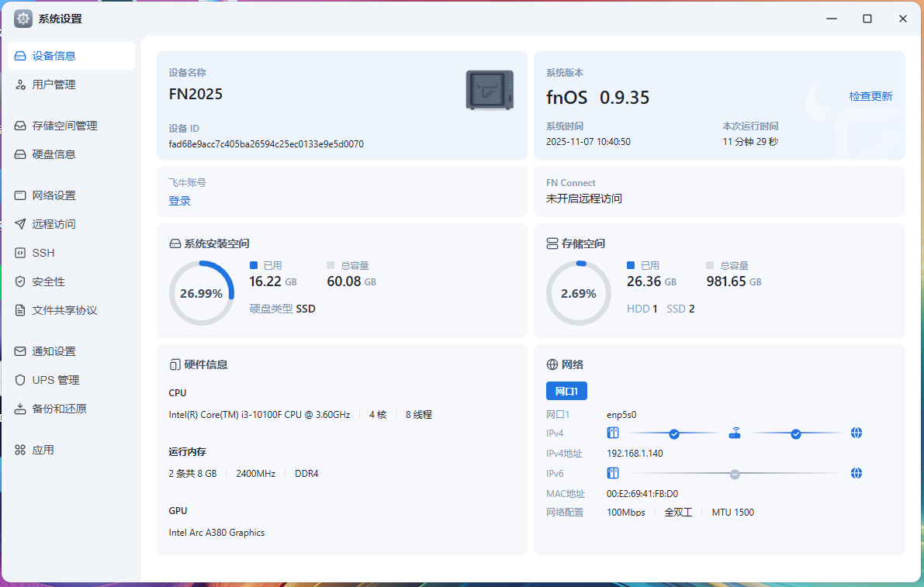Open 硬盘信息 page
The width and height of the screenshot is (924, 587).
click(54, 154)
